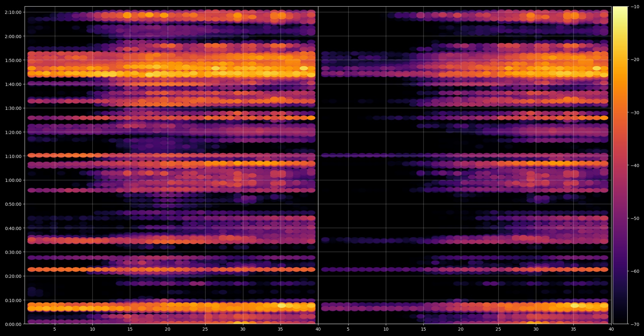Click x-axis label 25 under right heatmap
Image resolution: width=644 pixels, height=336 pixels.
[498, 329]
